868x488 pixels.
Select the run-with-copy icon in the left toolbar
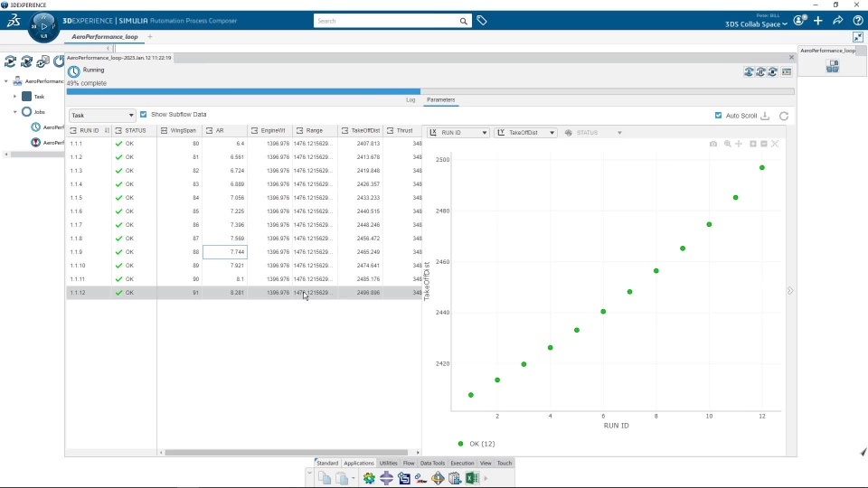click(x=42, y=61)
